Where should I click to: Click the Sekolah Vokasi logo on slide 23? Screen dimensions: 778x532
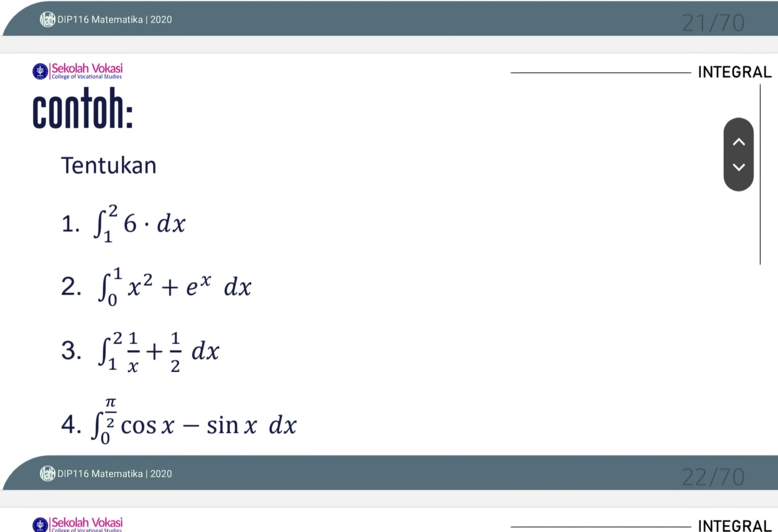pos(78,524)
